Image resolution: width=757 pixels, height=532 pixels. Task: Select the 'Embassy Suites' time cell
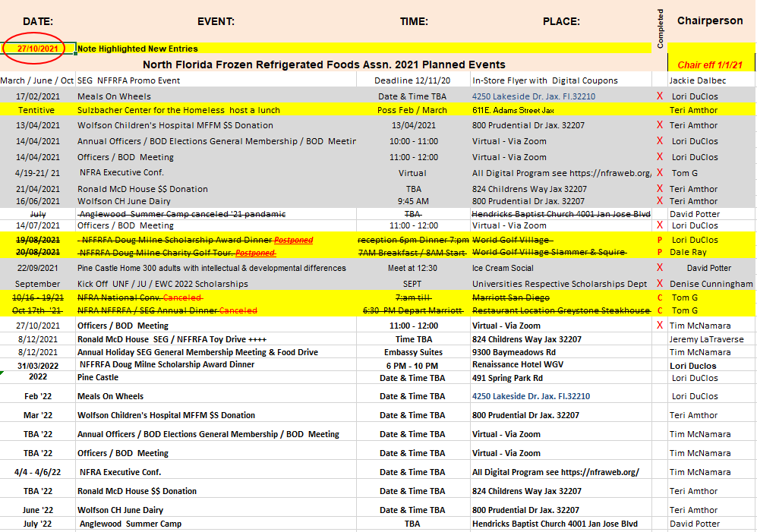tap(413, 352)
